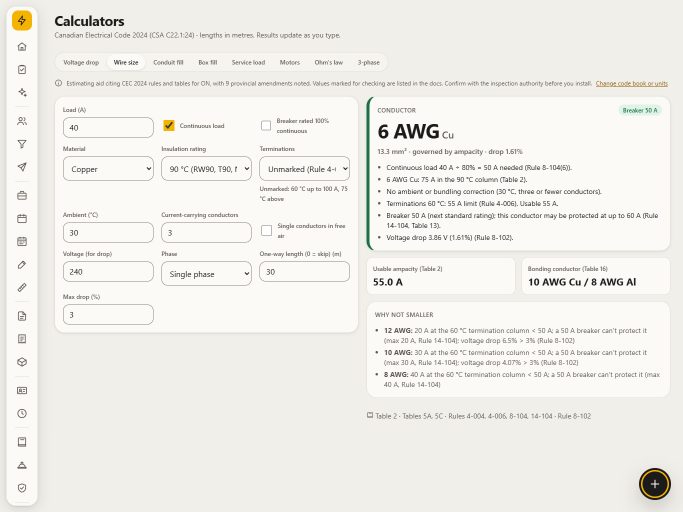This screenshot has width=683, height=512.
Task: Click the One-way length input field
Action: pyautogui.click(x=304, y=271)
